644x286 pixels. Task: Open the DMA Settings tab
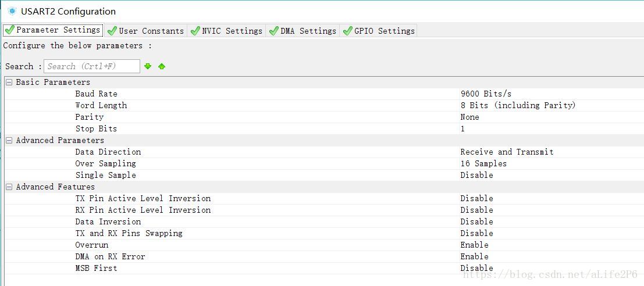(308, 31)
